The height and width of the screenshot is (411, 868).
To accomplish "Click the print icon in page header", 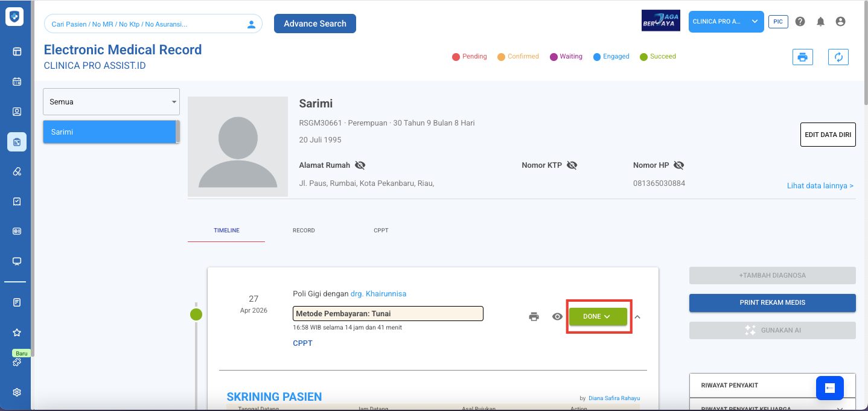I will coord(802,57).
